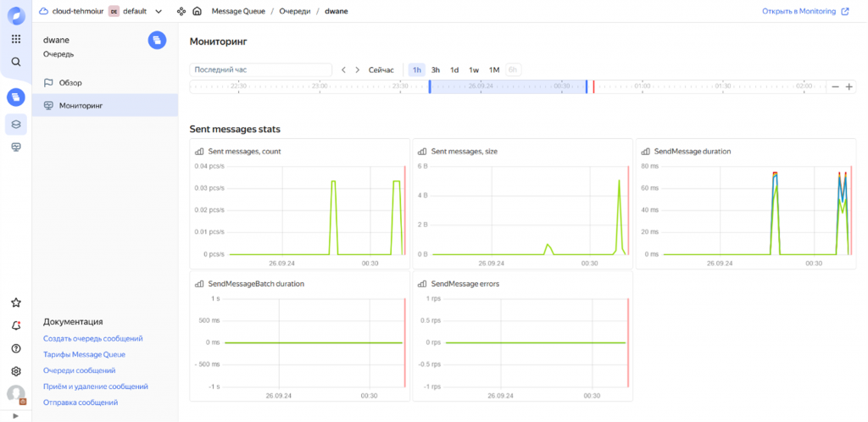Click the Открыть в Monitoring link
Screen dimensions: 868x422
[x=805, y=11]
